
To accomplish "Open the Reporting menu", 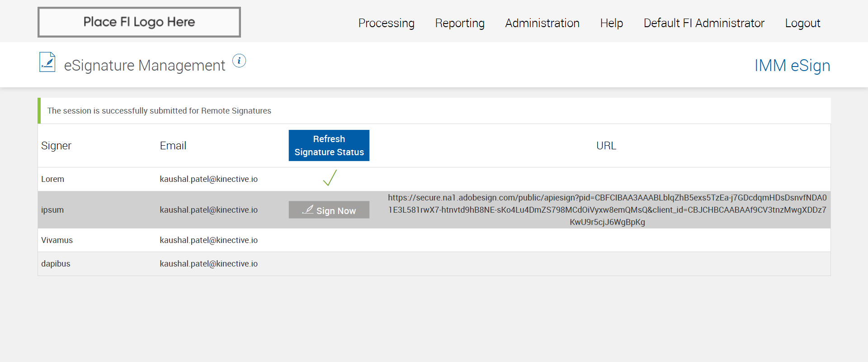I will (x=459, y=23).
